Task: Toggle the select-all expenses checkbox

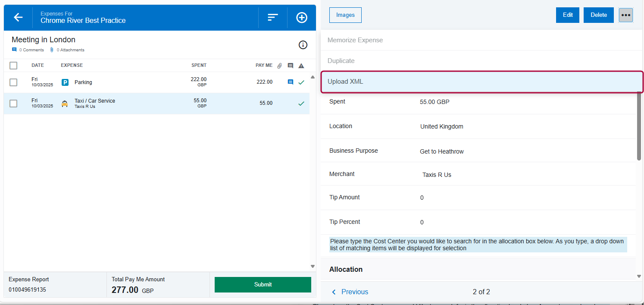Action: point(13,66)
